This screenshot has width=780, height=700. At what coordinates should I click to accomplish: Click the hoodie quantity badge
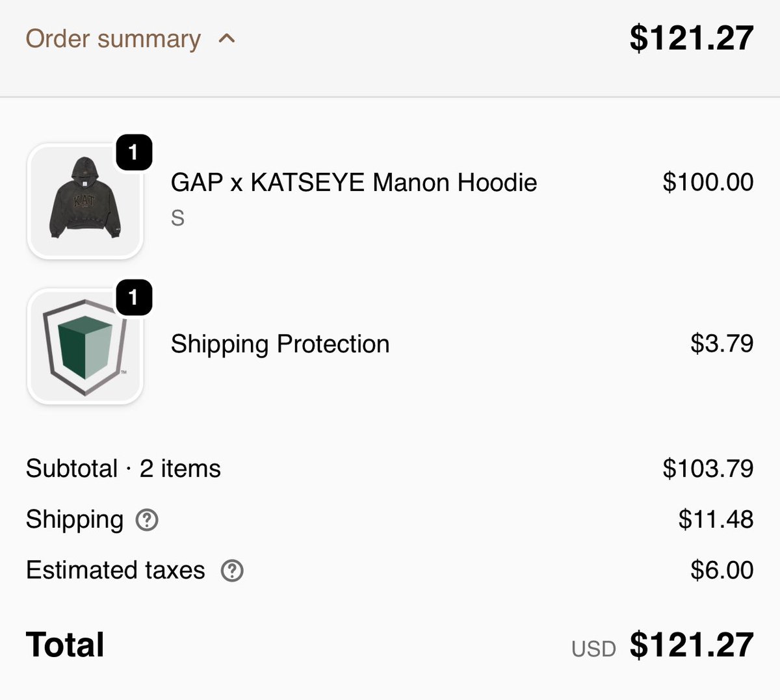point(133,153)
